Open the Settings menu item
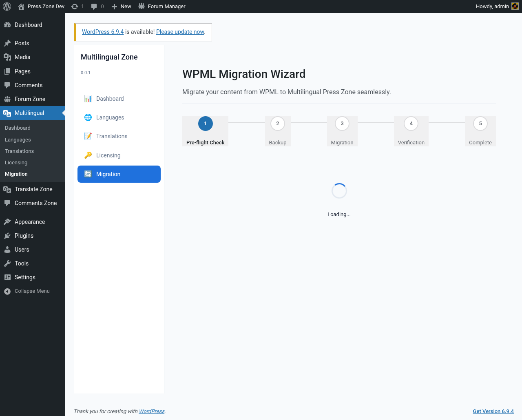522x420 pixels. [x=33, y=277]
